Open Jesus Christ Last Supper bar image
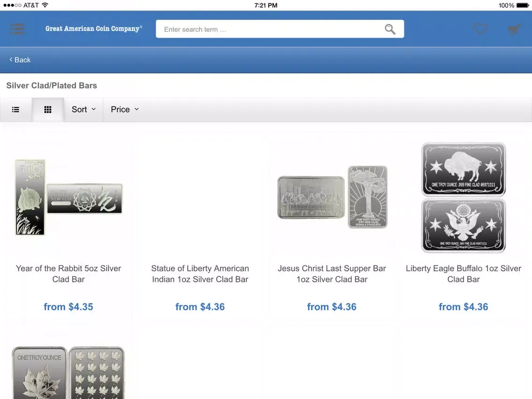The image size is (532, 399). [x=332, y=197]
